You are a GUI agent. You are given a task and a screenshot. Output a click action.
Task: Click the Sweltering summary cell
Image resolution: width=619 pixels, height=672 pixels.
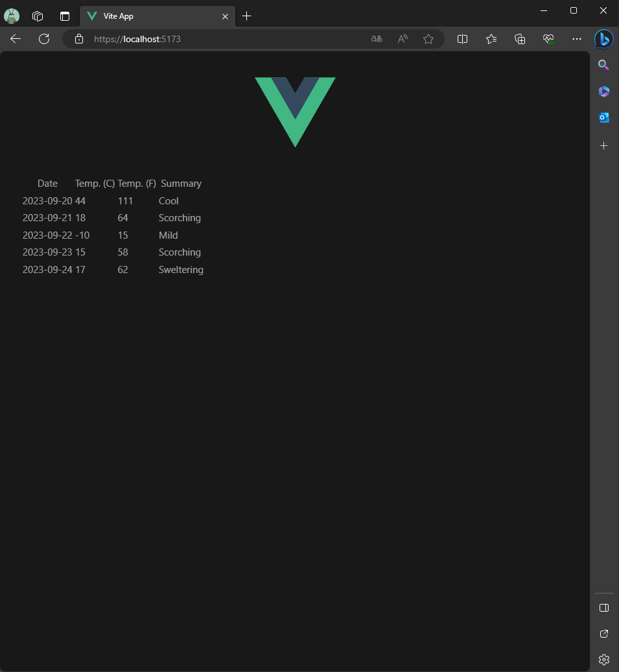pyautogui.click(x=181, y=270)
